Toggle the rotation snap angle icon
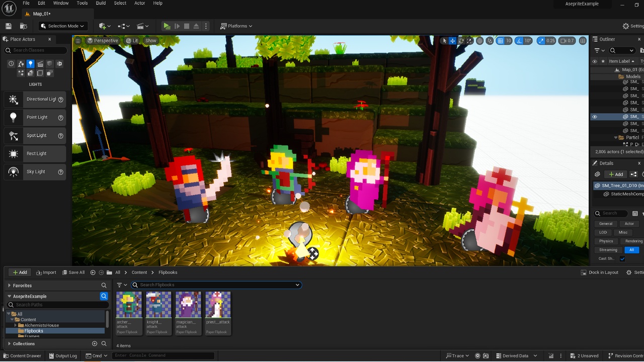The image size is (644, 362). [x=519, y=41]
